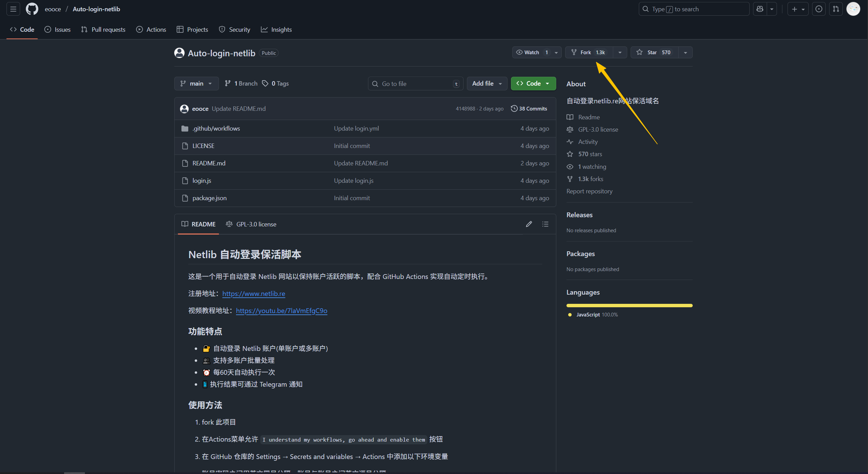Switch to the Actions tab
The height and width of the screenshot is (474, 868).
pos(151,30)
